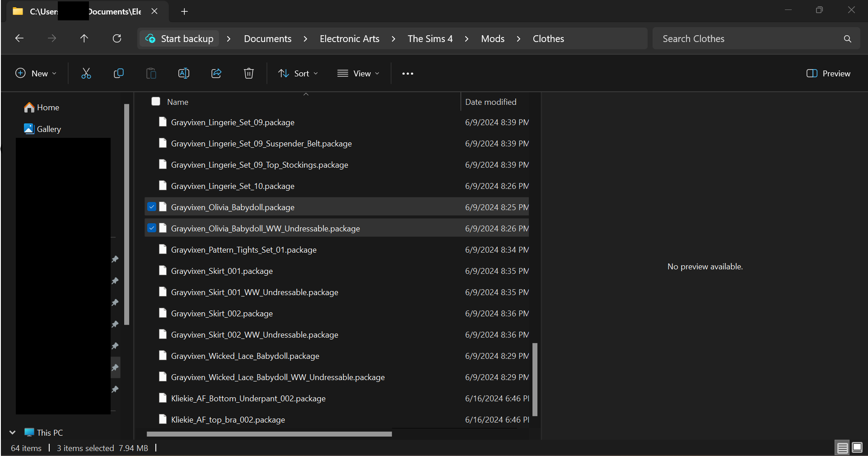
Task: Click file icon of Grayvixen_Skirt_001.package
Action: pyautogui.click(x=163, y=271)
